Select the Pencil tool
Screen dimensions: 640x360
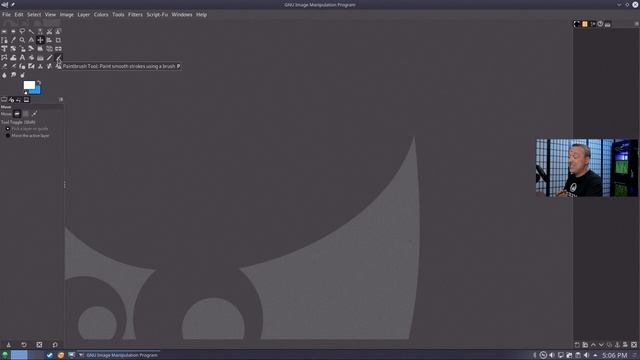point(49,58)
